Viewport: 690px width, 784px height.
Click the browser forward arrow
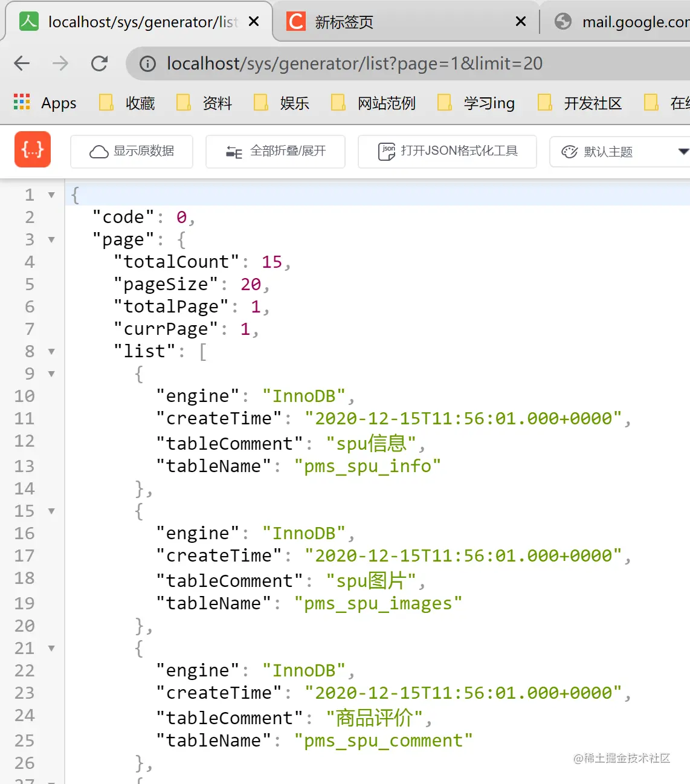60,63
